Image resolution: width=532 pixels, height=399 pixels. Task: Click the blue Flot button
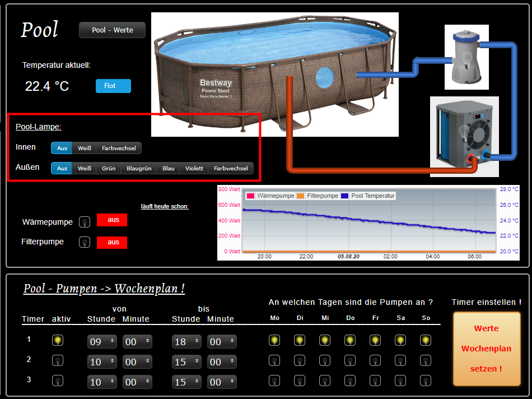113,86
